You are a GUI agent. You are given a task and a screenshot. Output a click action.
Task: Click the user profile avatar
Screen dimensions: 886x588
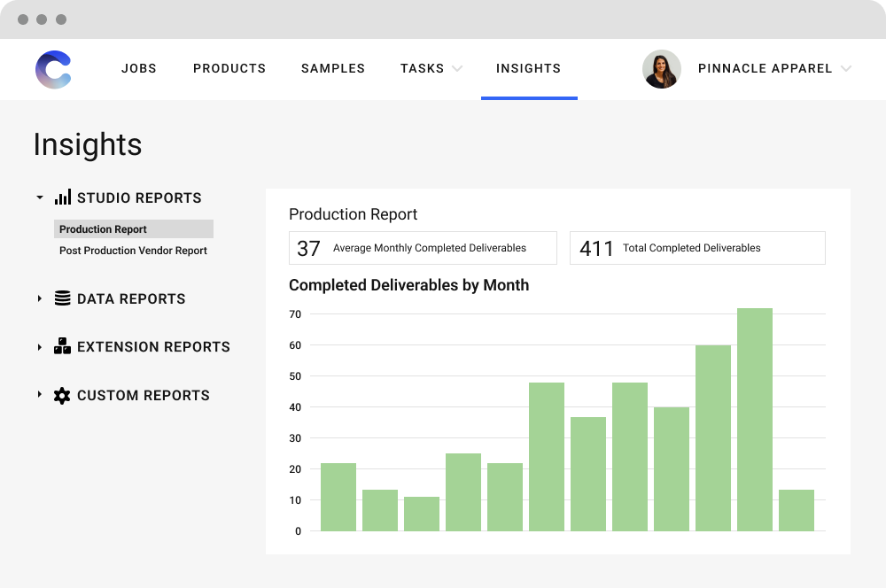(661, 69)
